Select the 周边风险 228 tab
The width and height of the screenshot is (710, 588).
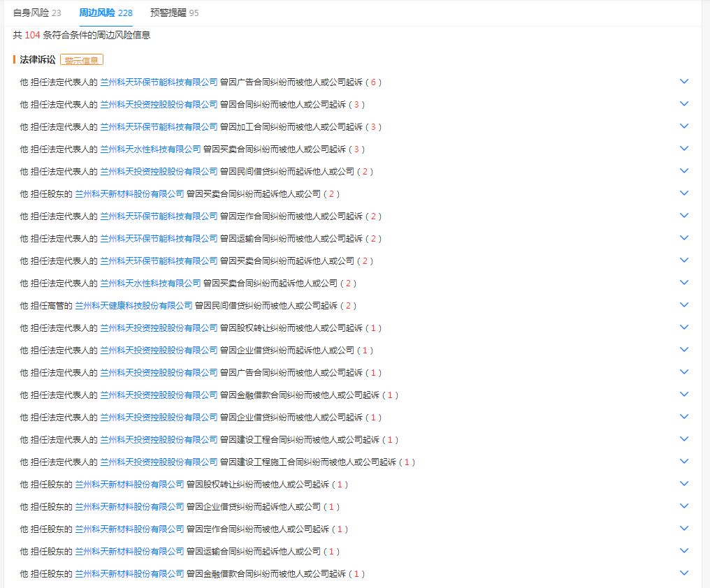106,13
